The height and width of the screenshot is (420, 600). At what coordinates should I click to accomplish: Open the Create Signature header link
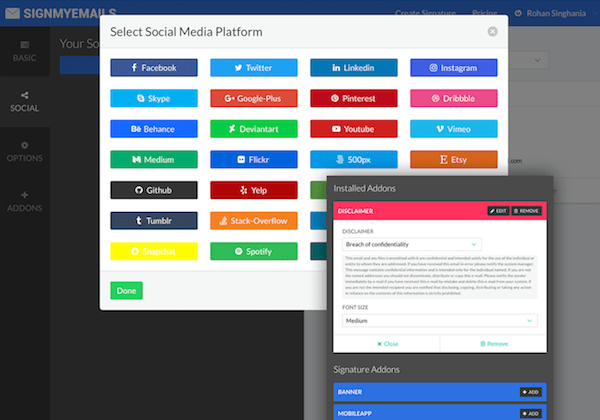[x=426, y=13]
